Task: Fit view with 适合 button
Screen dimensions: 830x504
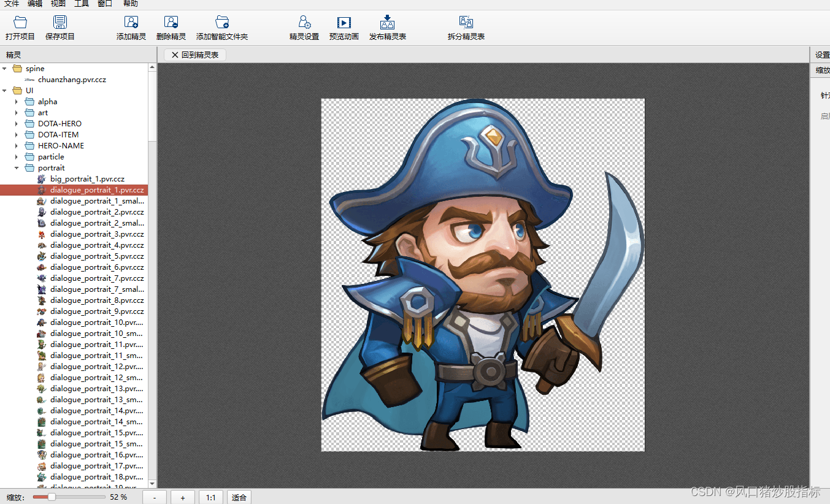Action: 239,497
